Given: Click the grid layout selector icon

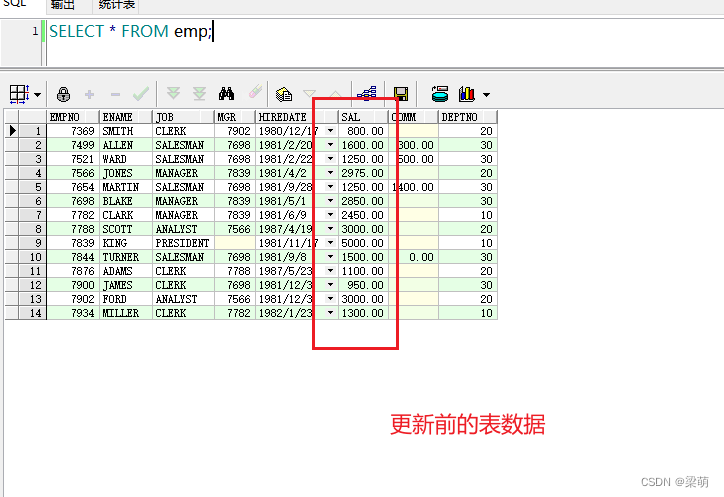Looking at the screenshot, I should click(19, 94).
